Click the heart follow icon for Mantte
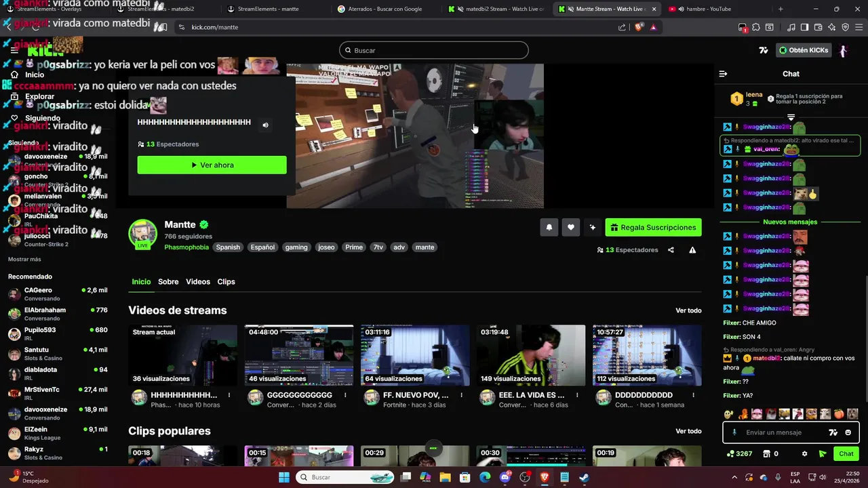 (x=571, y=228)
